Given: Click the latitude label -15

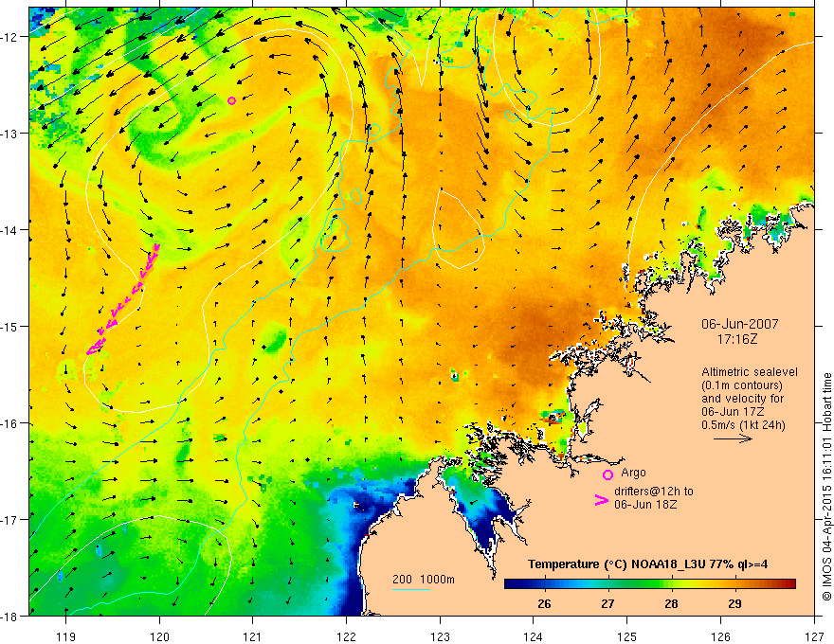Looking at the screenshot, I should (9, 326).
